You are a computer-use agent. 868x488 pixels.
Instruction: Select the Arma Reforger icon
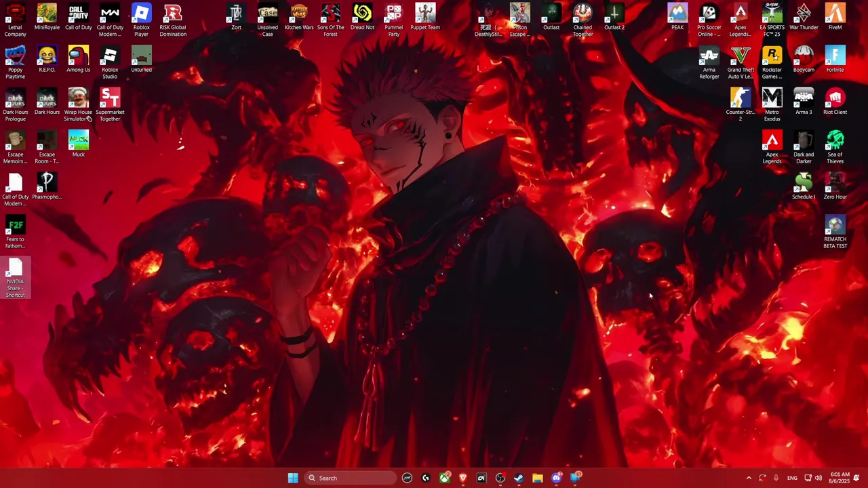tap(709, 62)
